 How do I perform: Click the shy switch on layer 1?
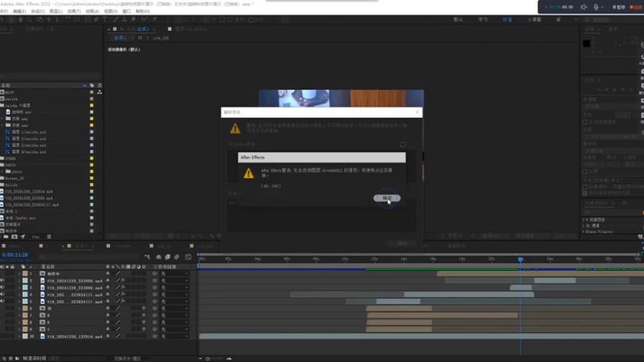point(108,274)
